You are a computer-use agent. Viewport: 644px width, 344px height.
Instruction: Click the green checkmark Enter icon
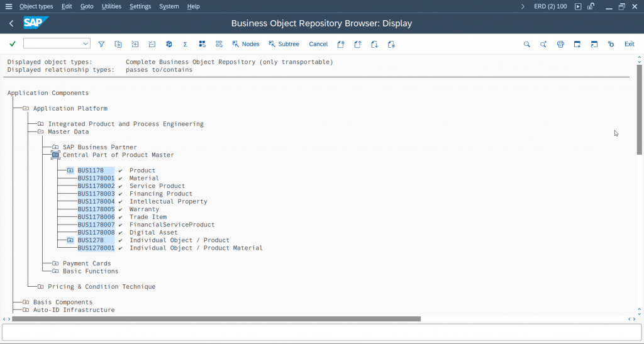pos(13,44)
